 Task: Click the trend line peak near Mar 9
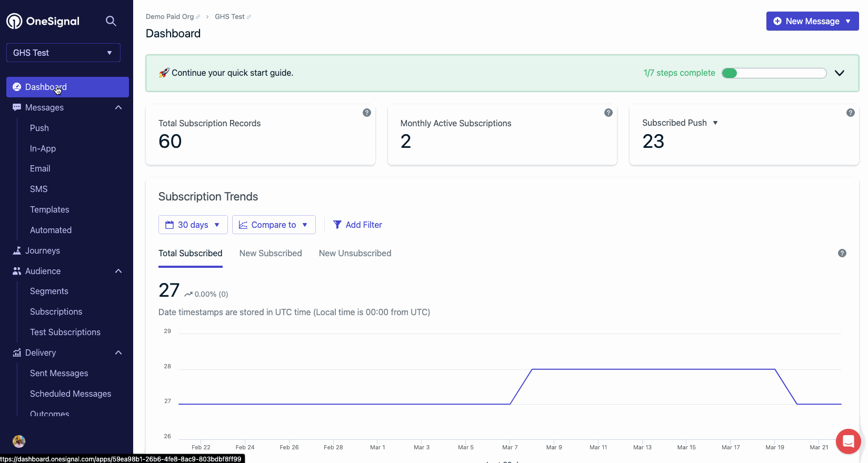coord(553,369)
